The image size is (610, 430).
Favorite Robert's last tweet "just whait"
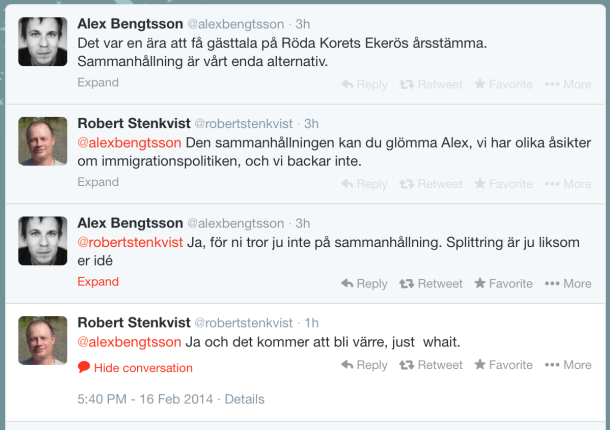(x=503, y=365)
